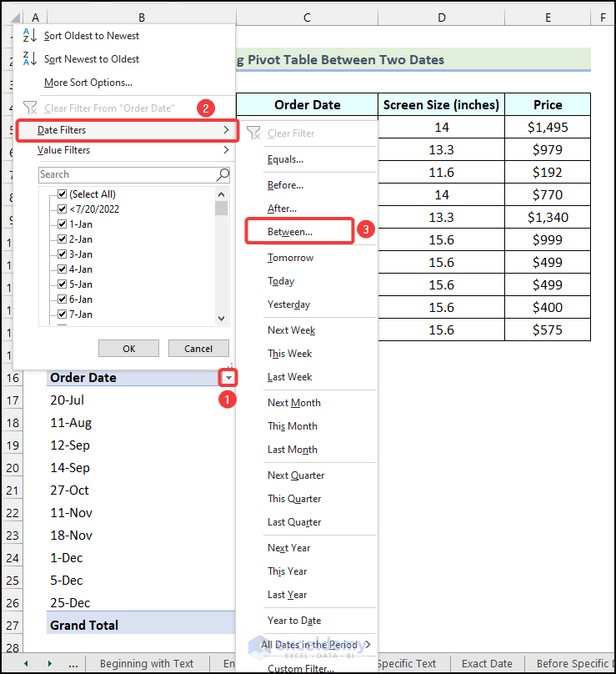Filter by Today
Image resolution: width=616 pixels, height=674 pixels.
coord(281,281)
